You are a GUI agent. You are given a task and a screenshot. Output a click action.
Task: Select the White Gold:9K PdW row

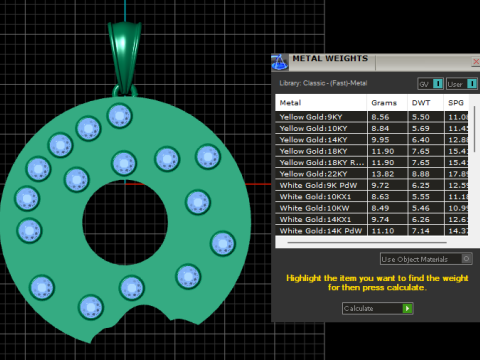[x=372, y=185]
